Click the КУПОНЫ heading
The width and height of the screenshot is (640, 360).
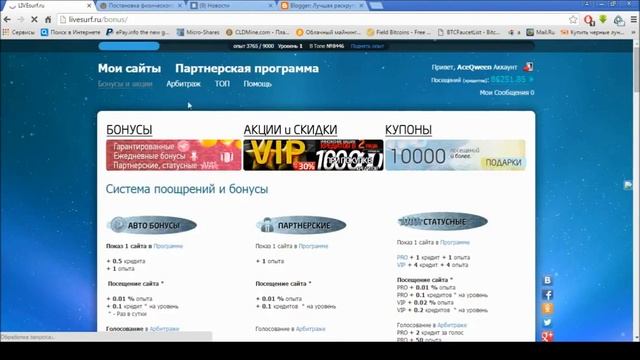point(408,129)
